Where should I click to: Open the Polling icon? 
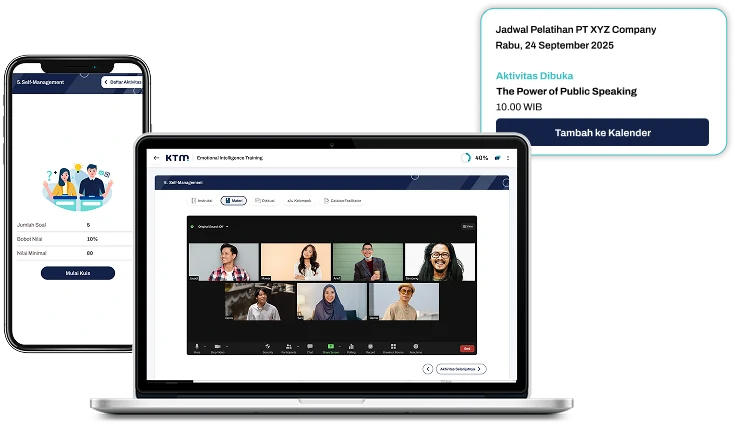point(350,346)
